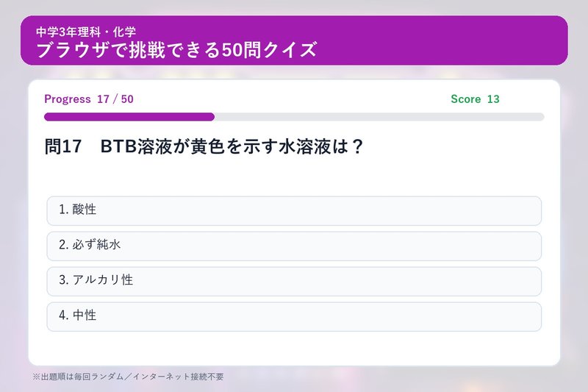
Task: Select answer option 4 中性
Action: [294, 316]
